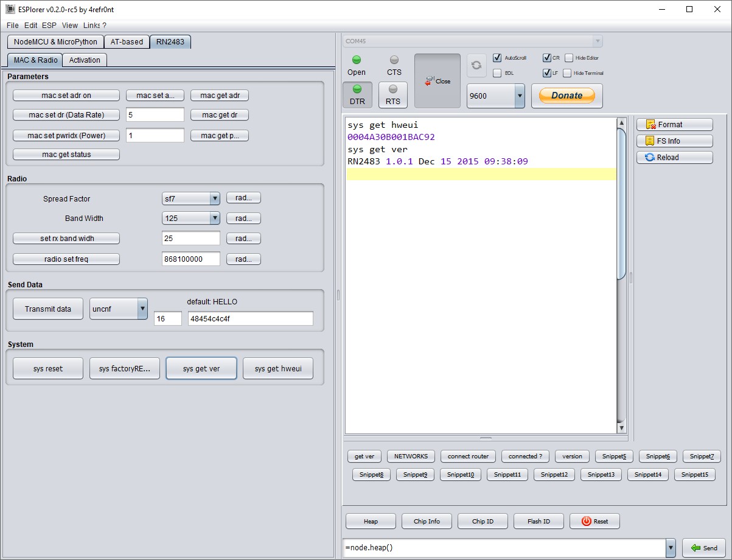Image resolution: width=732 pixels, height=560 pixels.
Task: Switch to NodeMCU & MicroPython tab
Action: 55,41
